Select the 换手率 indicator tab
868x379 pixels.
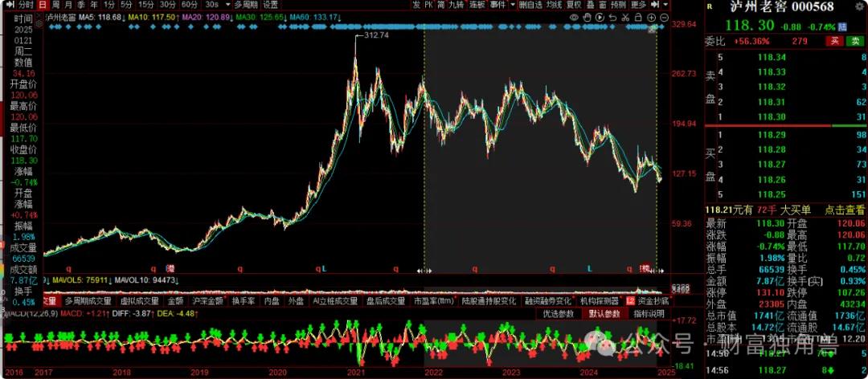pyautogui.click(x=244, y=301)
